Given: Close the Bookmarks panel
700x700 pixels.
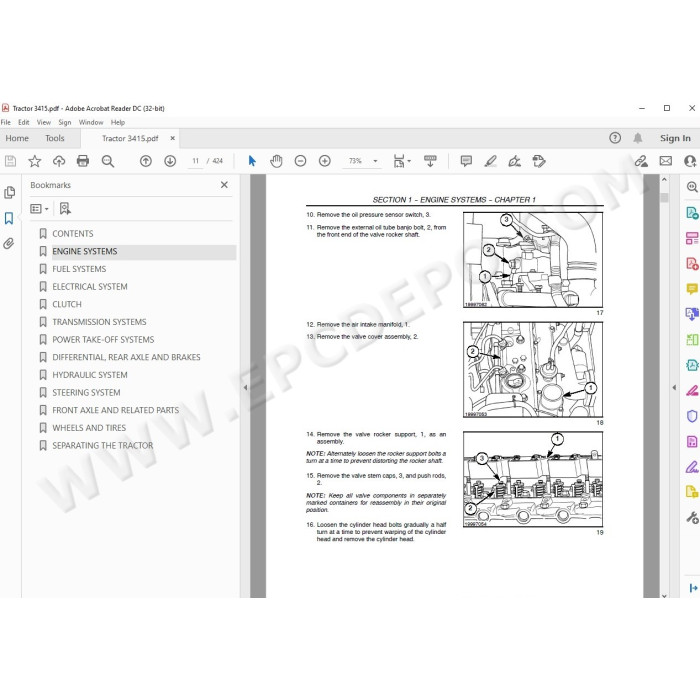Looking at the screenshot, I should point(224,185).
